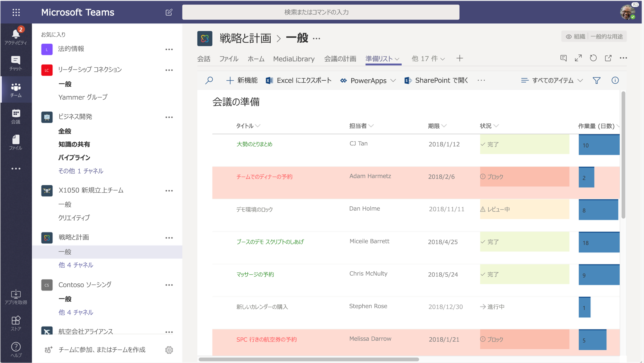Click the 戦略と計画 team avatar in header

pyautogui.click(x=205, y=39)
